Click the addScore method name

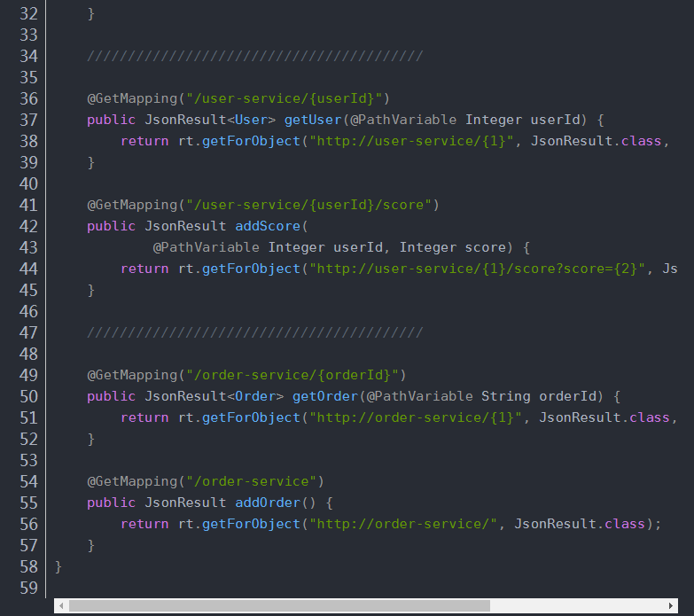(268, 226)
